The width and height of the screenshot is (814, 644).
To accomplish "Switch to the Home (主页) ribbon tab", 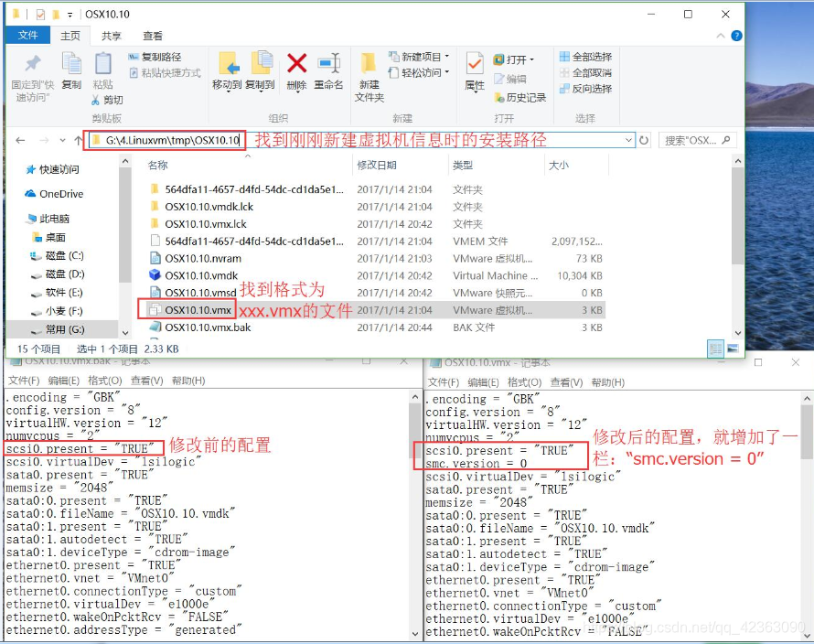I will [x=70, y=36].
